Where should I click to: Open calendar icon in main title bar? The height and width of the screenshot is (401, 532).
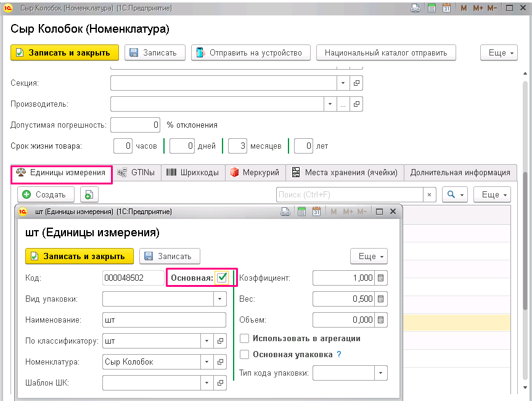(446, 8)
